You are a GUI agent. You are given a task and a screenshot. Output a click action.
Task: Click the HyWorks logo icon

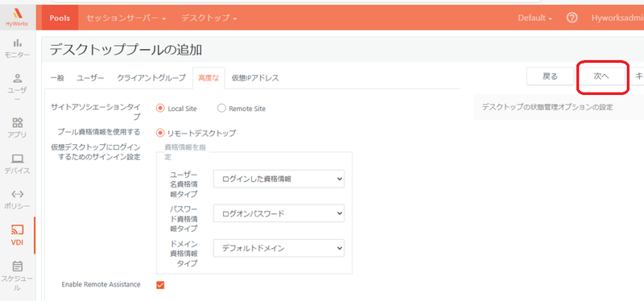pyautogui.click(x=17, y=14)
